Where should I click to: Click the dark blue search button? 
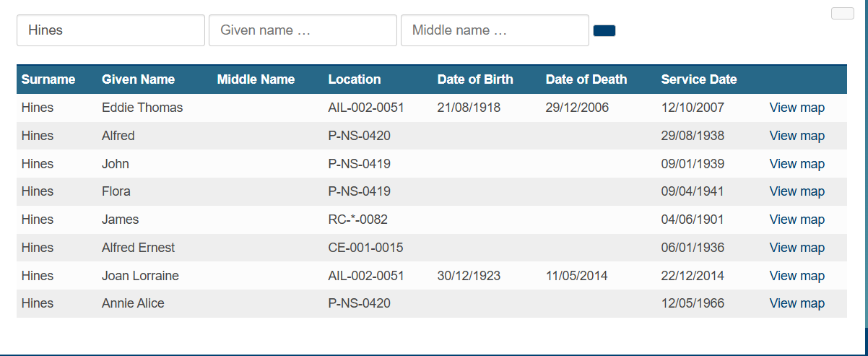point(604,30)
